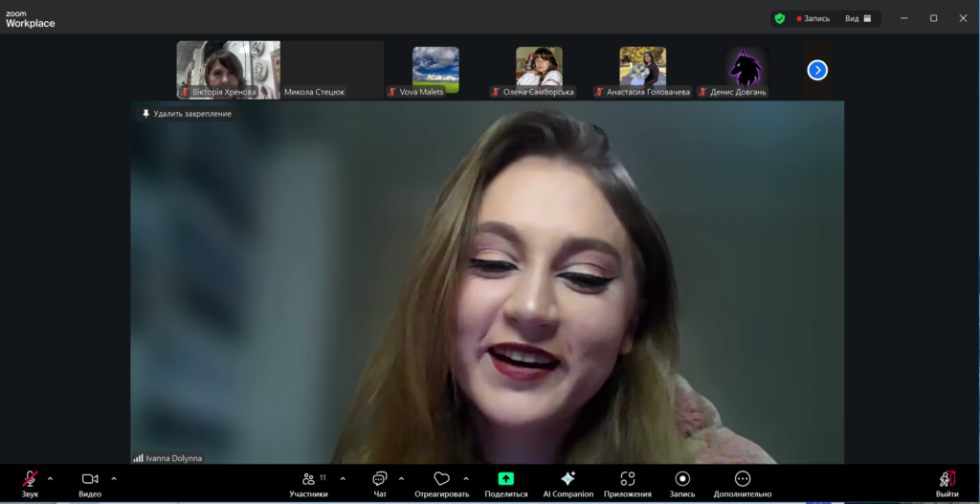
Task: Expand video options arrow beside Видео
Action: [x=114, y=478]
